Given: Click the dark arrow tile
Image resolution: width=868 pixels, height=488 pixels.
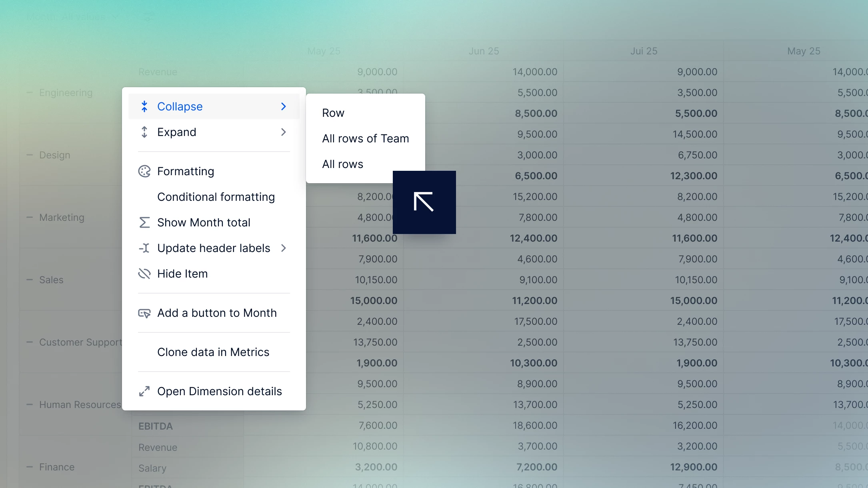Looking at the screenshot, I should point(424,202).
